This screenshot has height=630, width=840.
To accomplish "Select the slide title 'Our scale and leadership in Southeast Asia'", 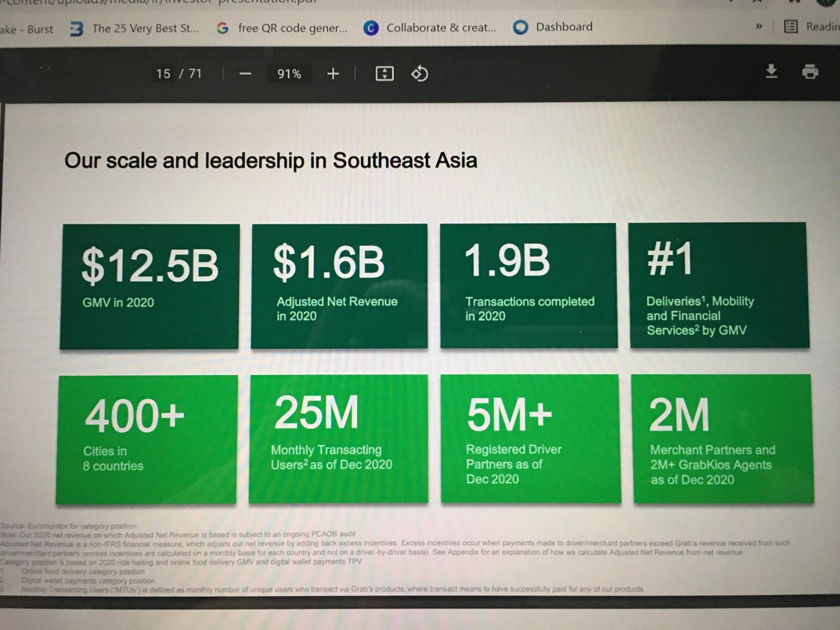I will click(x=270, y=160).
